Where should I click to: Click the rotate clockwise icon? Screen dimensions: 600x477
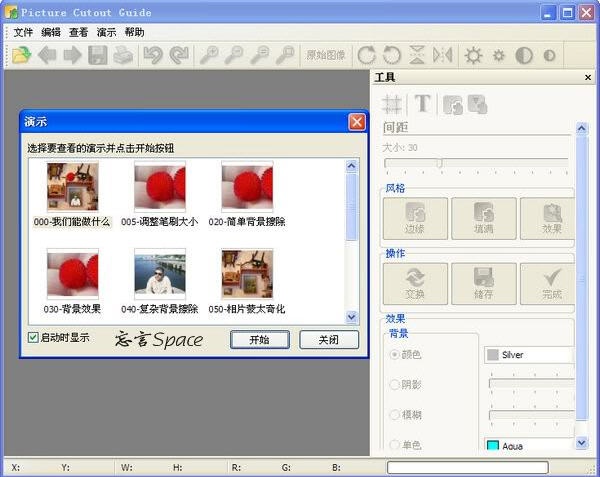pyautogui.click(x=366, y=55)
